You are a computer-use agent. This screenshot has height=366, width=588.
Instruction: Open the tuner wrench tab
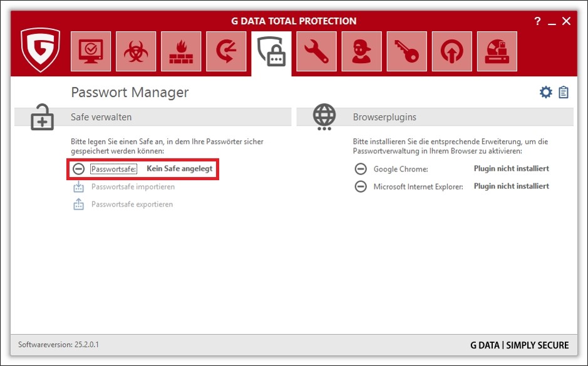(316, 51)
